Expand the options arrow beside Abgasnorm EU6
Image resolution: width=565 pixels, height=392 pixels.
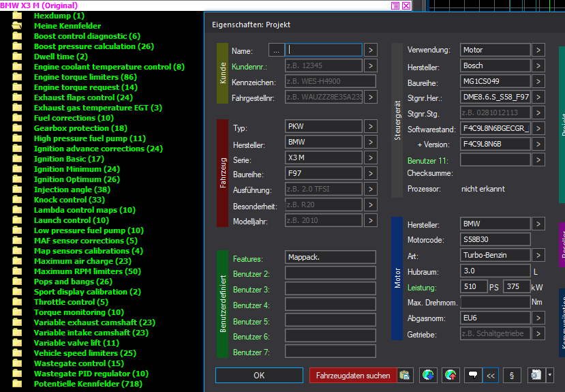coord(538,318)
